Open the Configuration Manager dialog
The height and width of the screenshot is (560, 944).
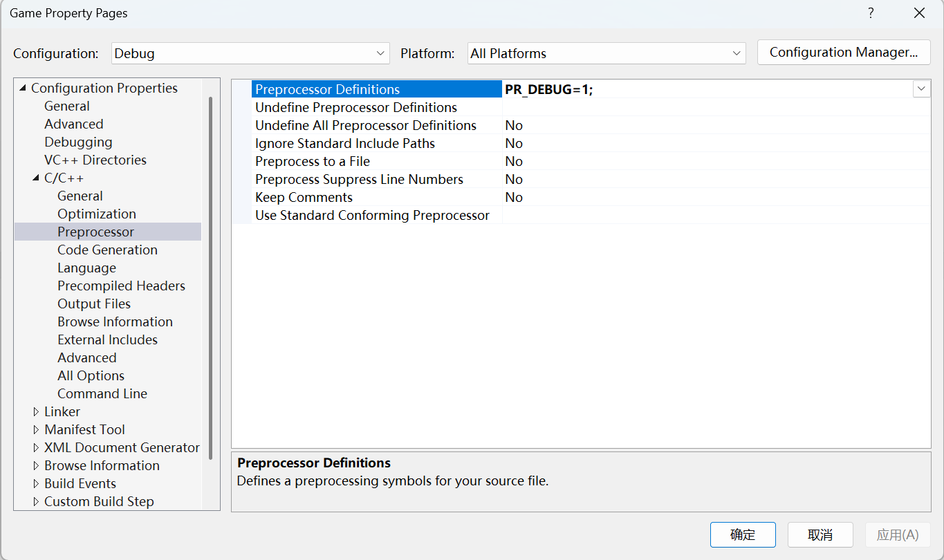pos(843,52)
